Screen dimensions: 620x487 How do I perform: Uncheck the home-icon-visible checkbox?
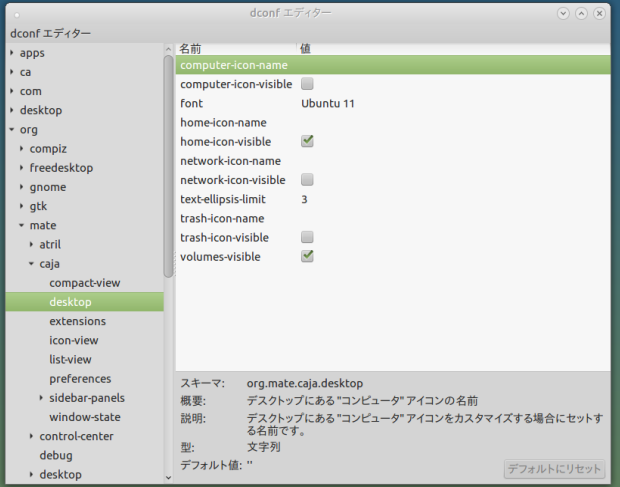point(307,141)
